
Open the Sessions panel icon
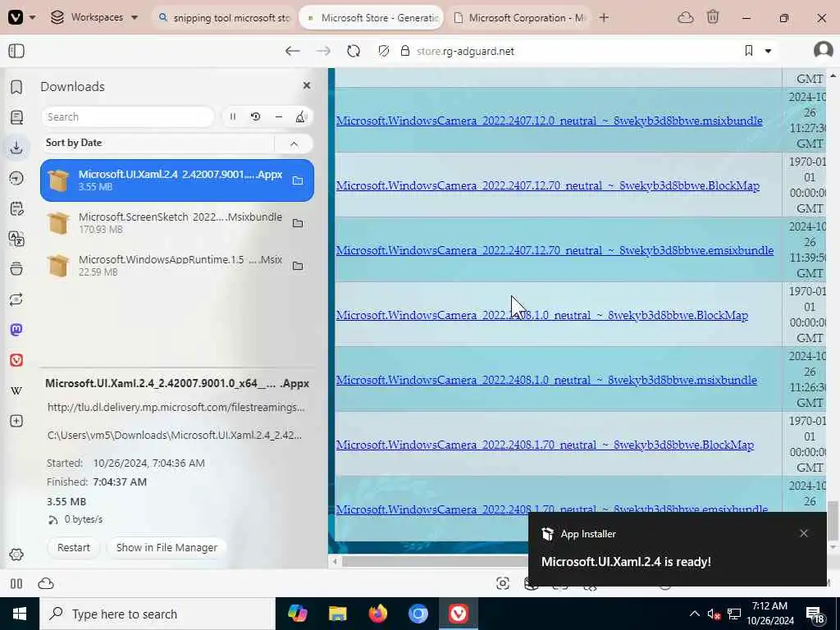coord(16,299)
